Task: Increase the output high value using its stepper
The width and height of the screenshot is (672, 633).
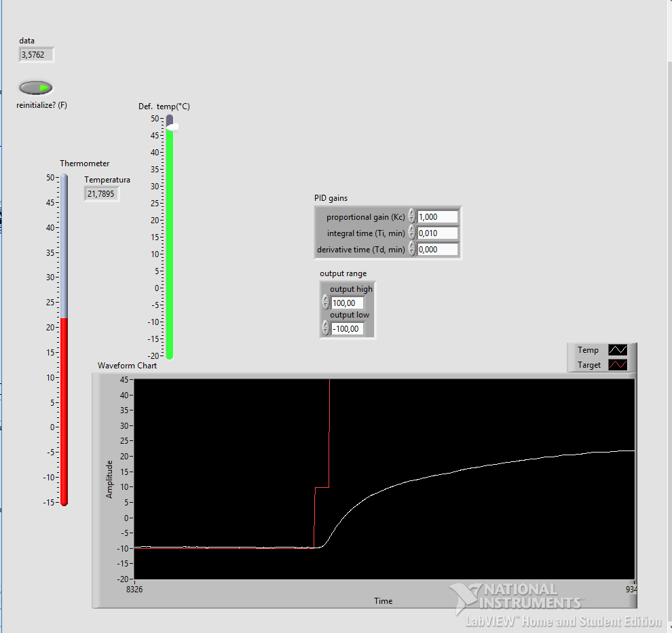Action: click(x=325, y=299)
